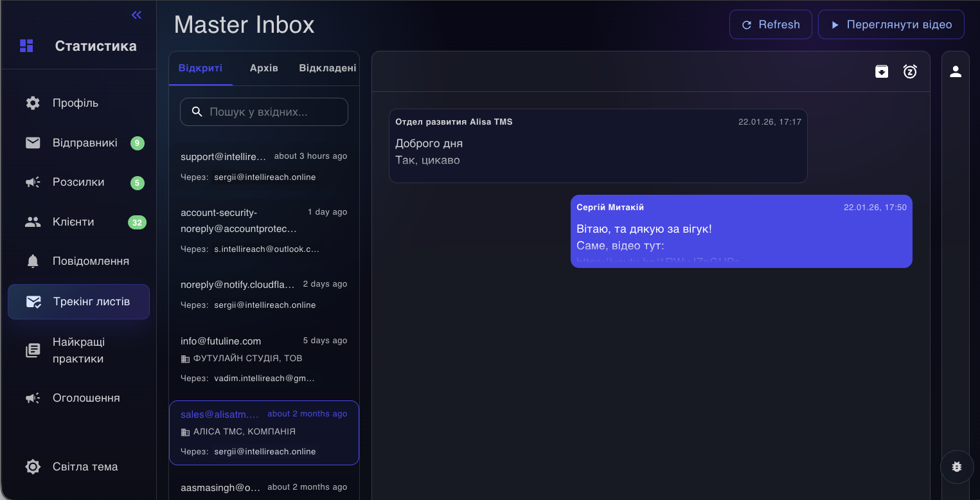Open Статистика section

click(96, 46)
